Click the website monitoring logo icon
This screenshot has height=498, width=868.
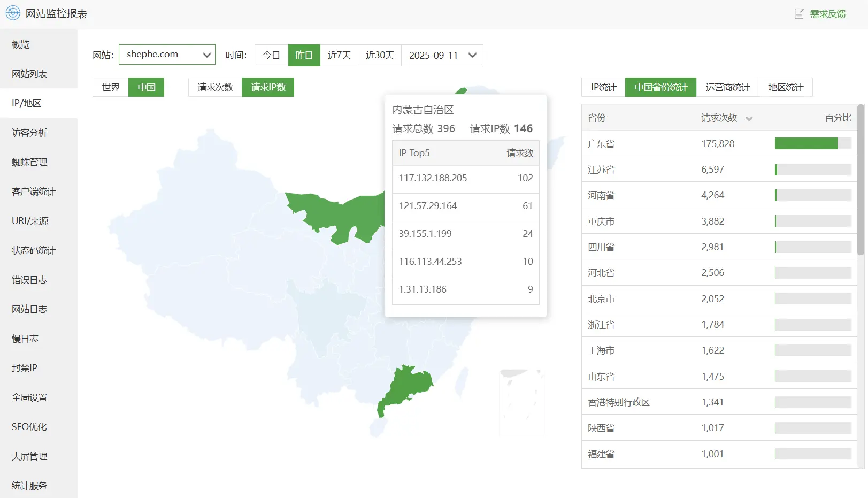point(13,13)
